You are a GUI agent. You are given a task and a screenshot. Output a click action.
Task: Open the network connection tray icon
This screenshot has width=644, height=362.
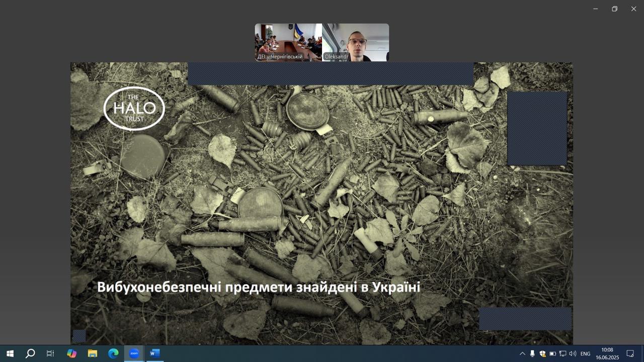click(562, 353)
